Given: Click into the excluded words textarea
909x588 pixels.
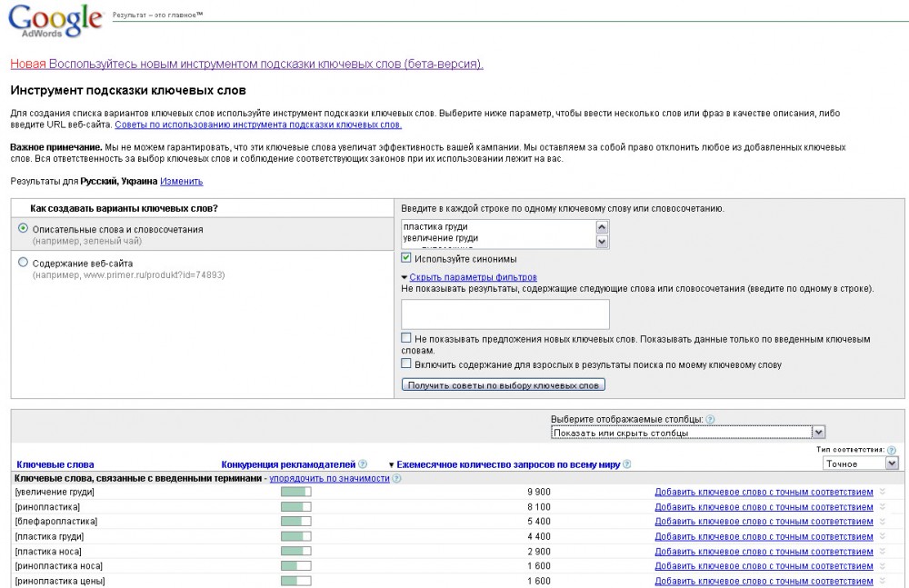Looking at the screenshot, I should click(504, 314).
